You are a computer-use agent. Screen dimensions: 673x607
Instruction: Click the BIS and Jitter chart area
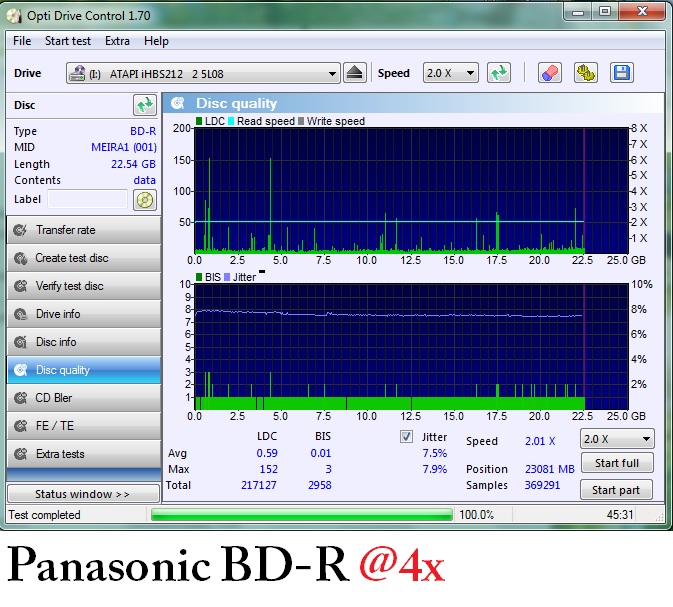(411, 347)
